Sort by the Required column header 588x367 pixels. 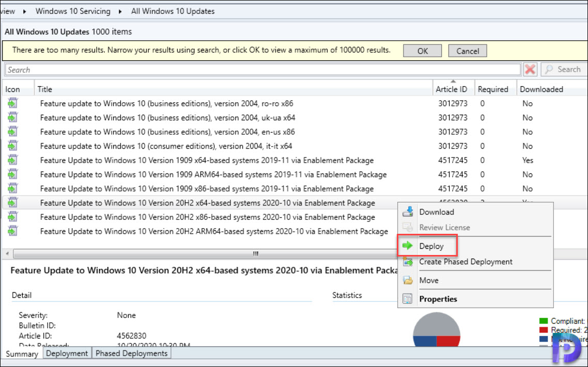coord(496,89)
